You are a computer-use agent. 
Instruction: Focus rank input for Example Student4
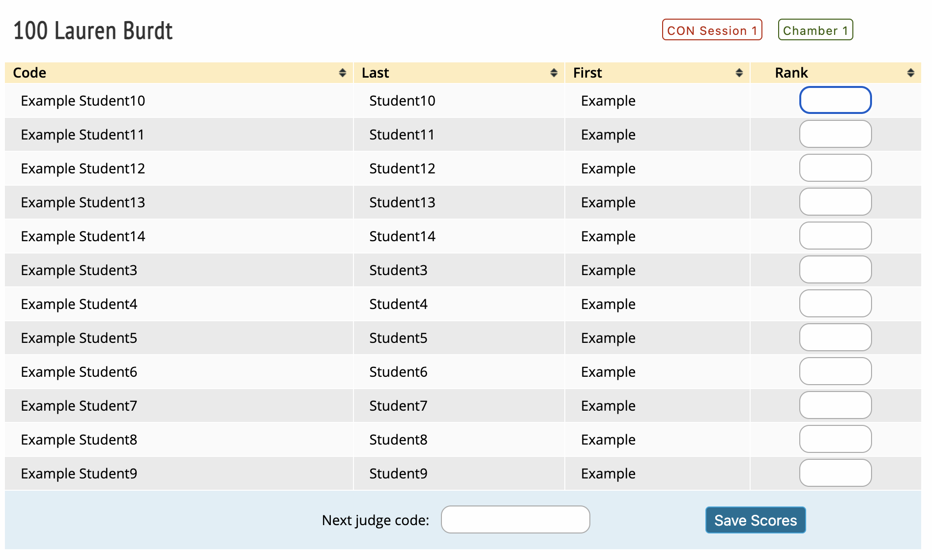coord(835,304)
